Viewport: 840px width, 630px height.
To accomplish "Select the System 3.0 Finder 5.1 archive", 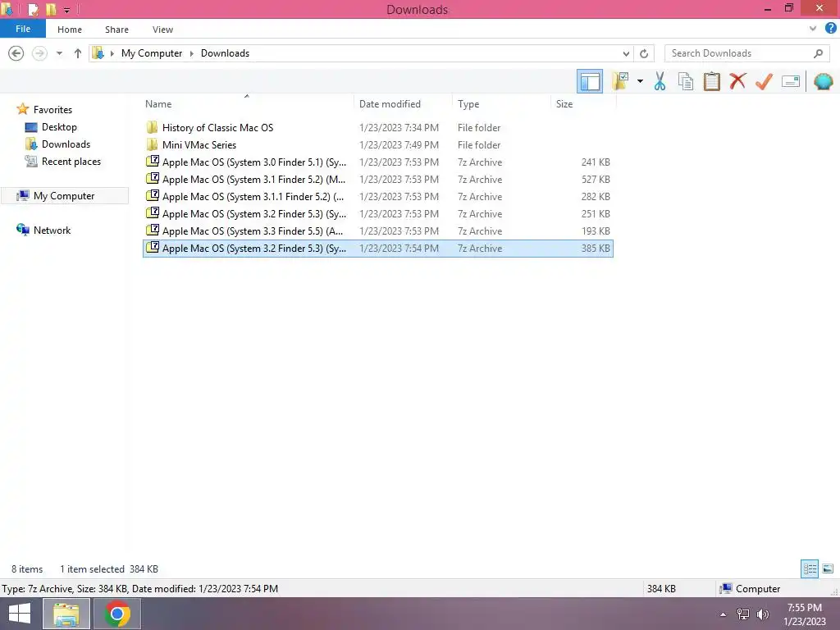I will click(377, 162).
